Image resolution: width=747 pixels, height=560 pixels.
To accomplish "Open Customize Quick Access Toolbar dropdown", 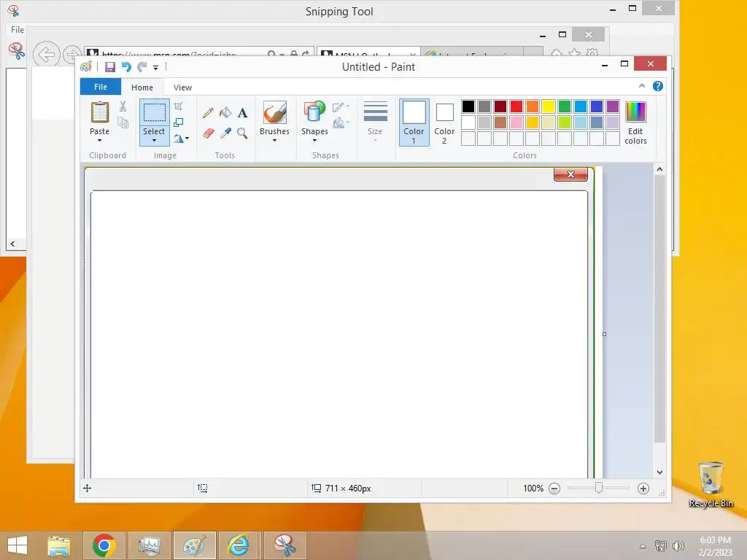I will click(156, 68).
